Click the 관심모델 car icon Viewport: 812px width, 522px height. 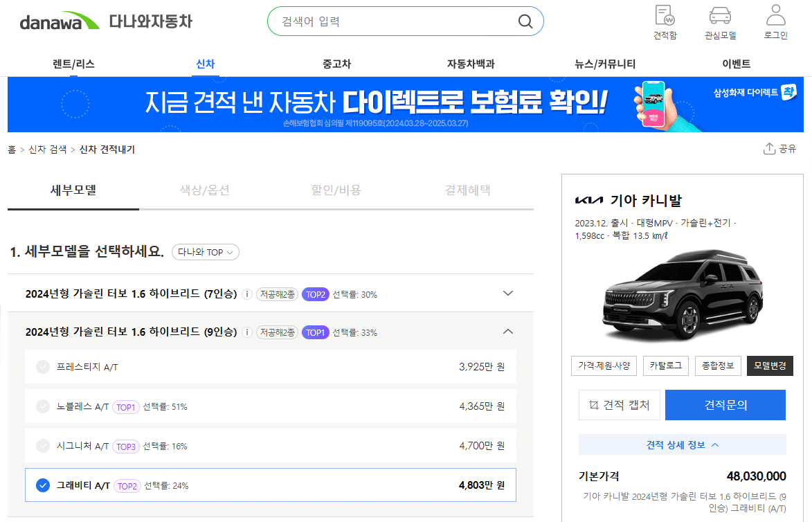(x=720, y=17)
